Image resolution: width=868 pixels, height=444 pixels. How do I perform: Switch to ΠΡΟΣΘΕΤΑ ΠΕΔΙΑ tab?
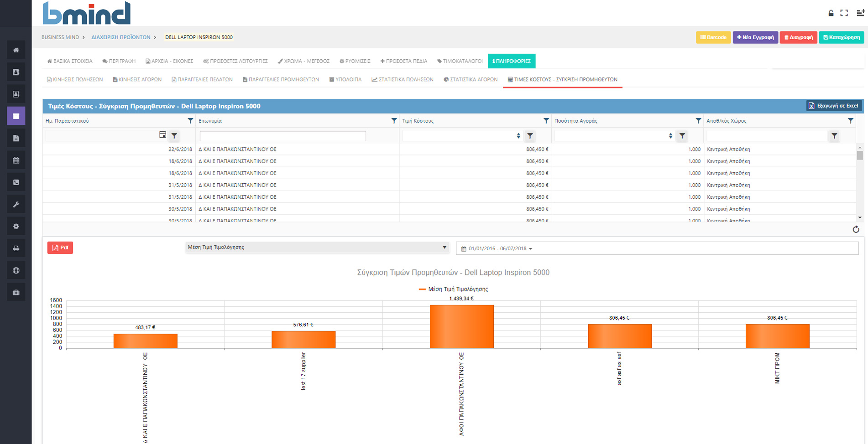click(404, 61)
